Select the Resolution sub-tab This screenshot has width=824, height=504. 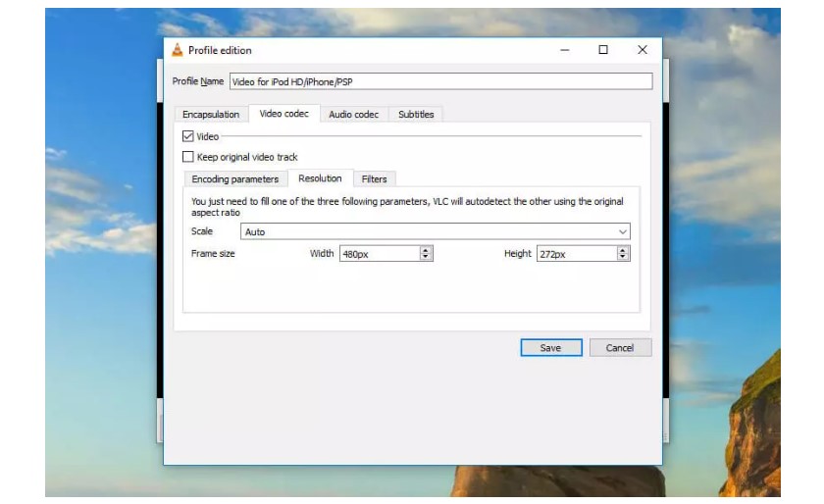320,178
